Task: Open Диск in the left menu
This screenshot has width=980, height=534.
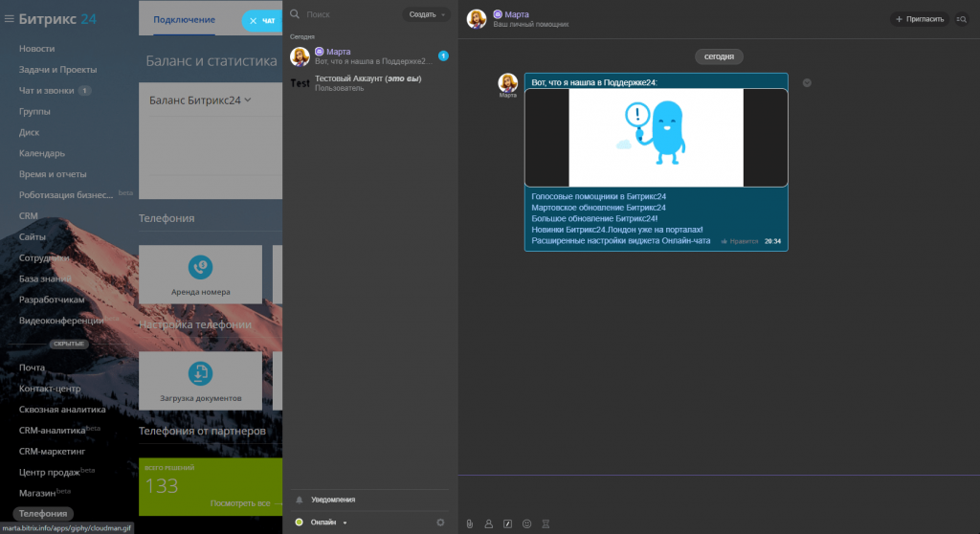Action: click(x=29, y=132)
